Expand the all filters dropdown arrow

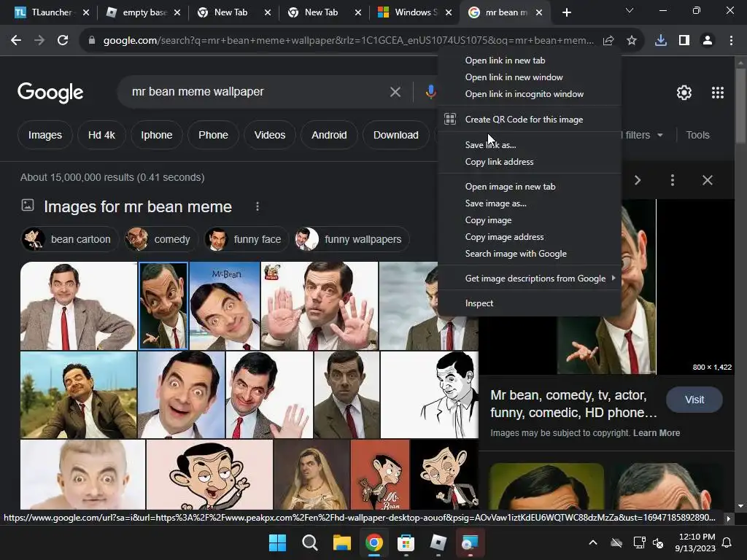click(660, 135)
